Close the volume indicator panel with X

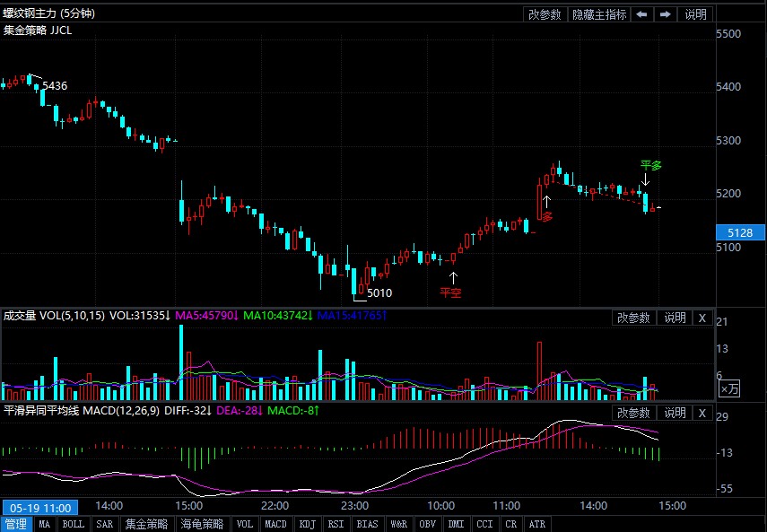pos(702,318)
